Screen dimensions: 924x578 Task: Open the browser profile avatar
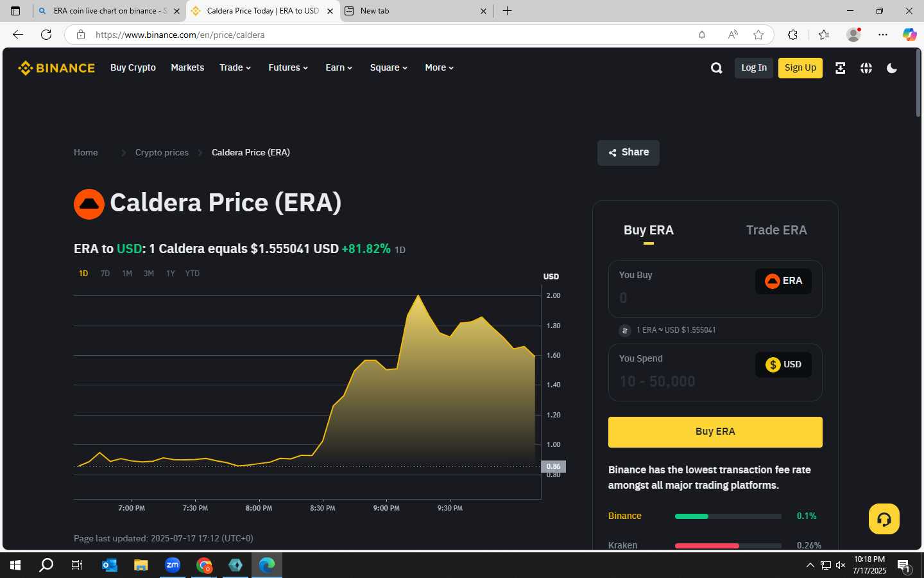click(853, 35)
